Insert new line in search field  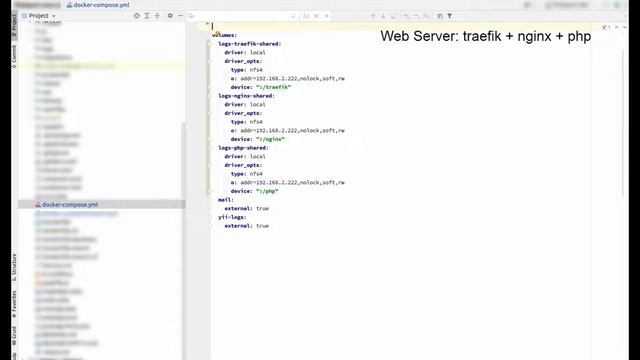tap(293, 16)
